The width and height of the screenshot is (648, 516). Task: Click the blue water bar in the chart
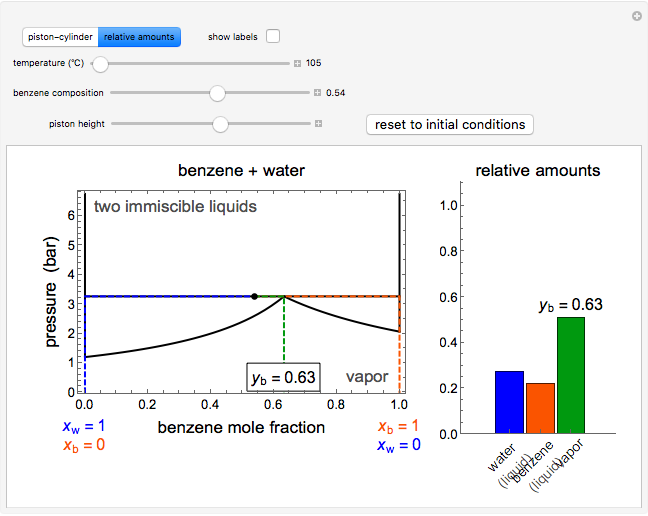509,402
